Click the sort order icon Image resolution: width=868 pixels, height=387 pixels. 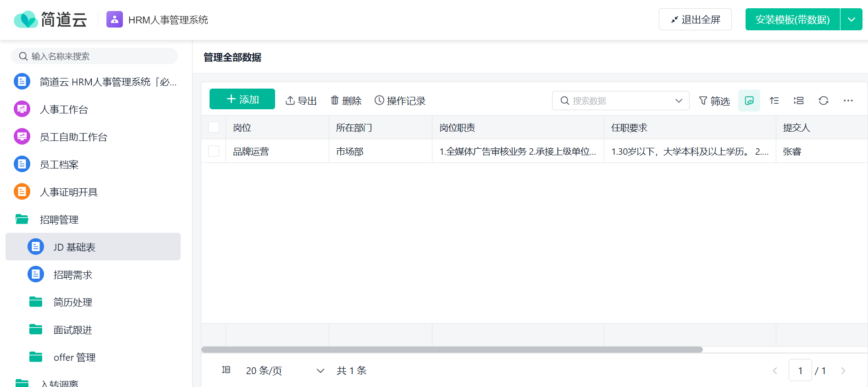[x=774, y=101]
